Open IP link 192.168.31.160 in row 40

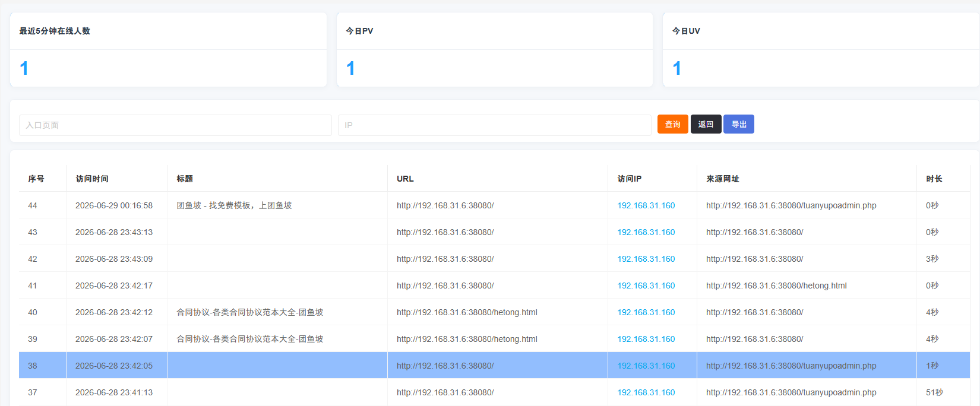pyautogui.click(x=646, y=312)
